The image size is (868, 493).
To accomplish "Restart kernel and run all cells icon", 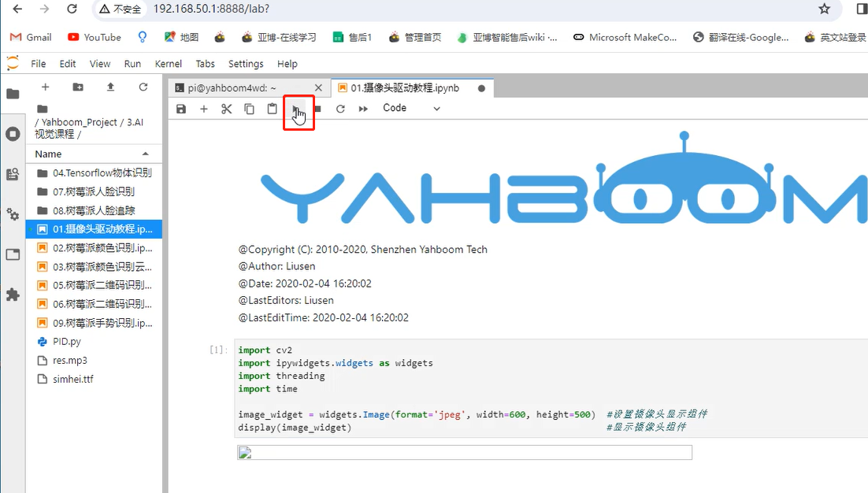I will [363, 109].
